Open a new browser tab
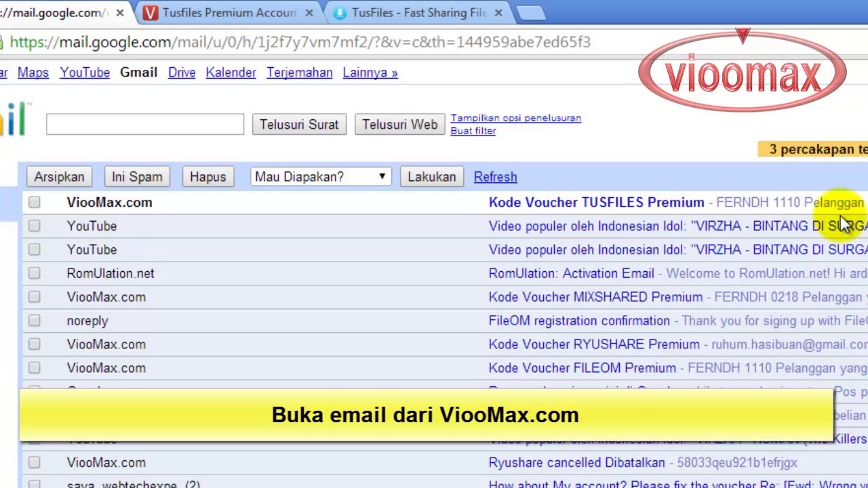The height and width of the screenshot is (488, 868). 531,12
